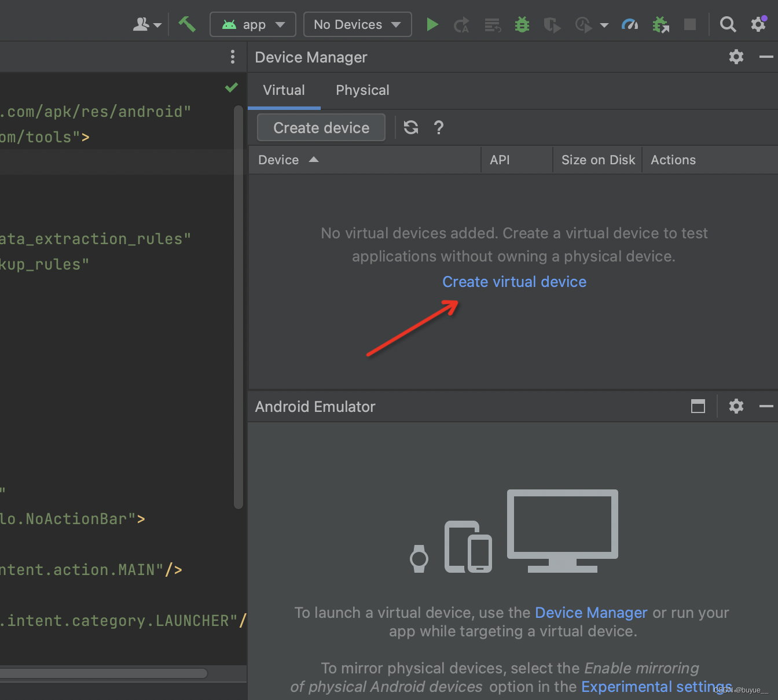Viewport: 778px width, 700px height.
Task: Hide the Android Emulator panel
Action: pyautogui.click(x=766, y=406)
